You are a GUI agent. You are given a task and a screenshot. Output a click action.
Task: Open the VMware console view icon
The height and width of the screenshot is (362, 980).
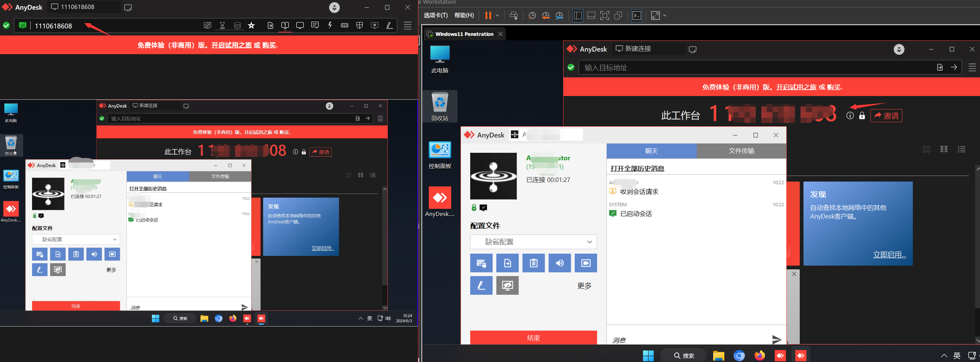tap(637, 16)
